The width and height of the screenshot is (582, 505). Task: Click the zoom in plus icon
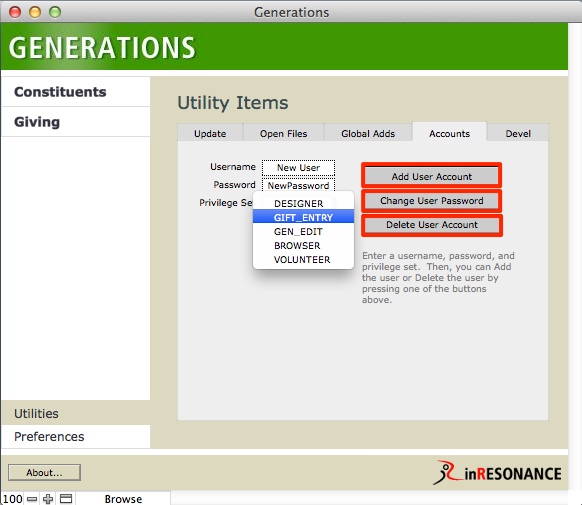(x=48, y=499)
